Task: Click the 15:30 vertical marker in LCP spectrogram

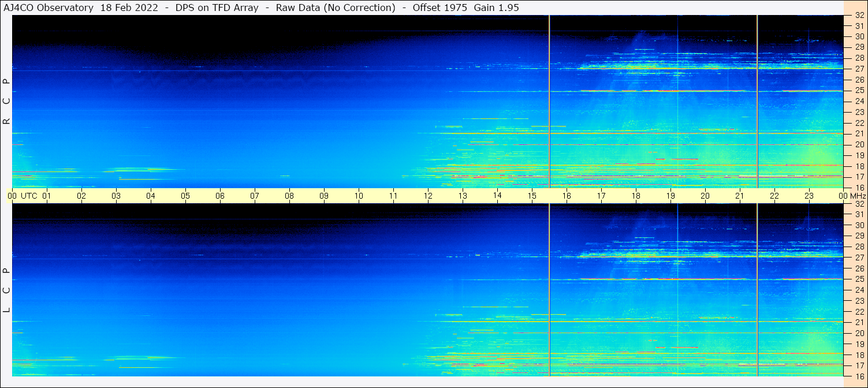Action: click(549, 290)
